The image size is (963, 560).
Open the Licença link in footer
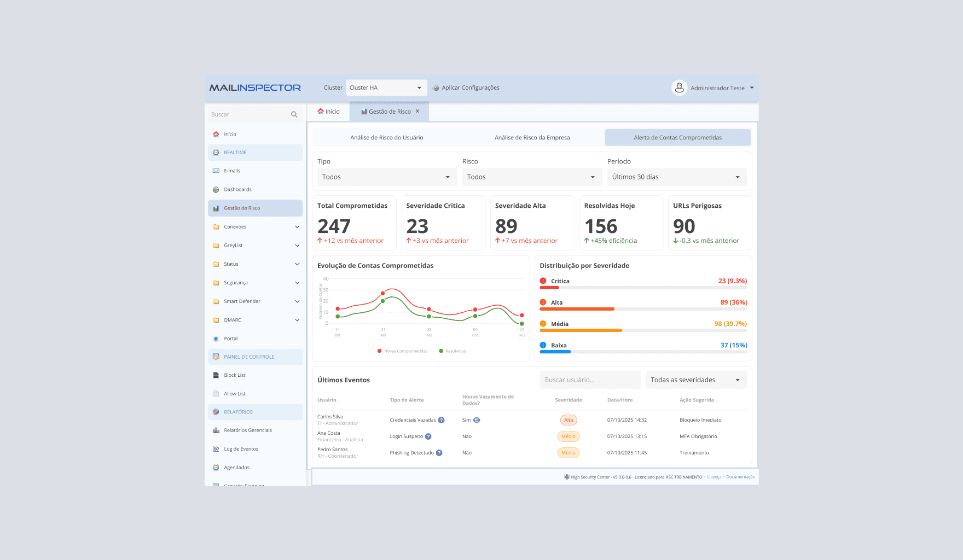[714, 477]
